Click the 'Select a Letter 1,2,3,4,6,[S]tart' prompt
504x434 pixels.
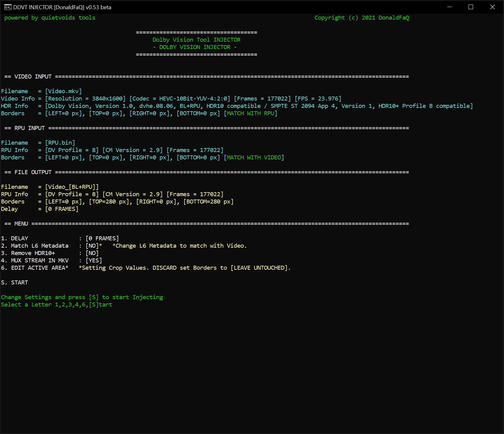[57, 305]
